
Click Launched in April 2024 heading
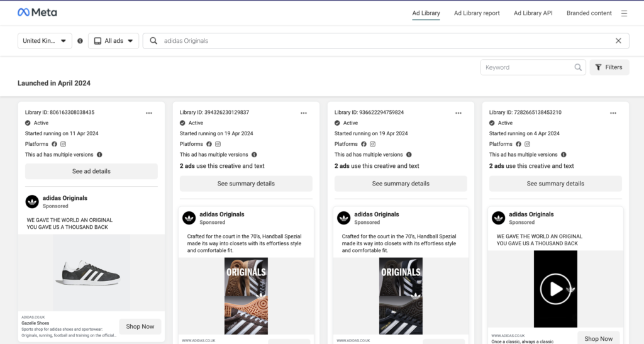[x=54, y=83]
